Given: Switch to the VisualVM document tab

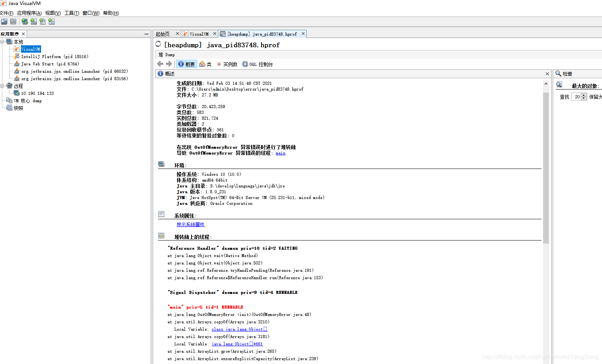Looking at the screenshot, I should point(199,34).
